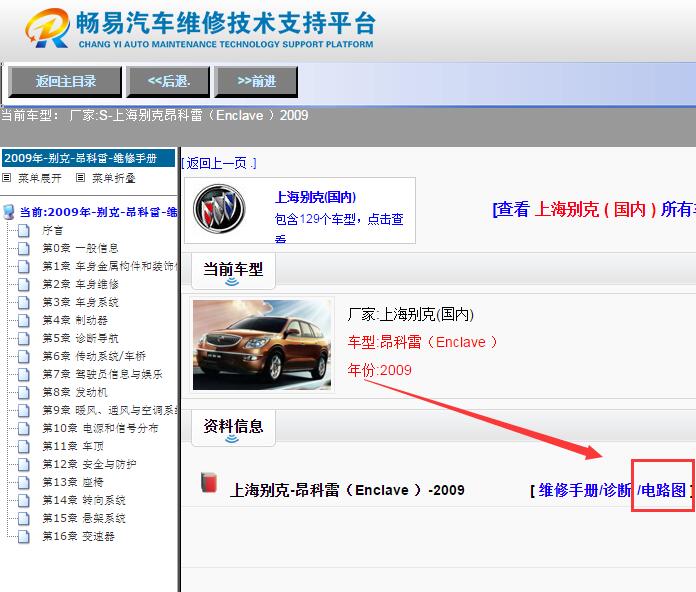Open tree item 第9章 暖风、通风与空调系统

pyautogui.click(x=110, y=410)
